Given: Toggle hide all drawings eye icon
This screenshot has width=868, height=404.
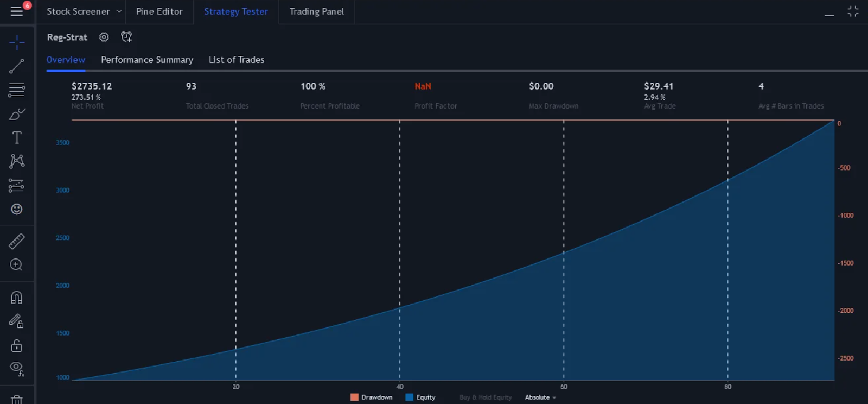Looking at the screenshot, I should 17,368.
